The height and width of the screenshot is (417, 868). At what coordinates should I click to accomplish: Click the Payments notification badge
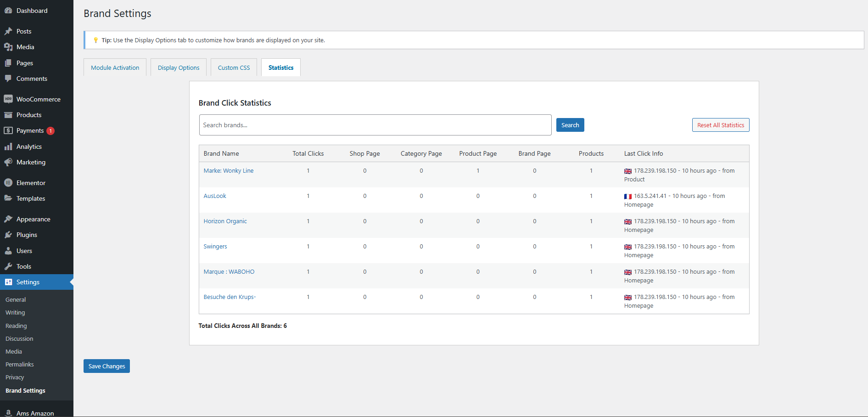(50, 131)
